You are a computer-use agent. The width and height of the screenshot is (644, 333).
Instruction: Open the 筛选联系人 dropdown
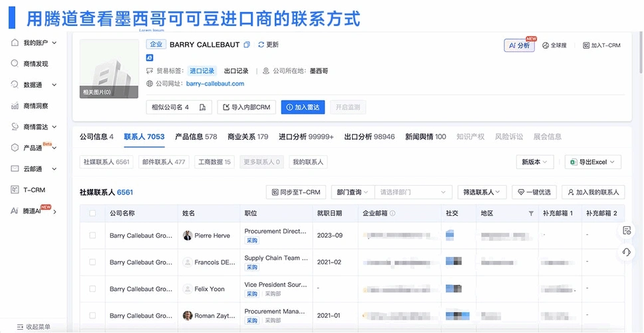(482, 192)
